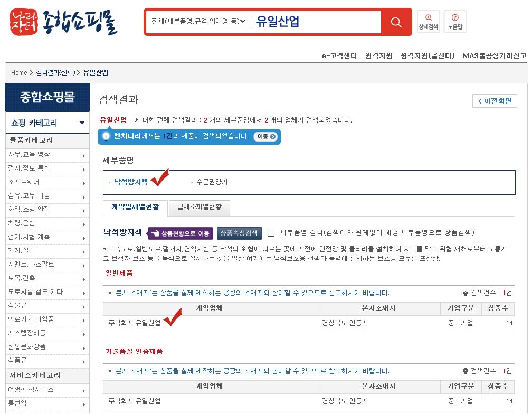Expand the 소프트웨어 category
532x414 pixels.
[x=47, y=183]
